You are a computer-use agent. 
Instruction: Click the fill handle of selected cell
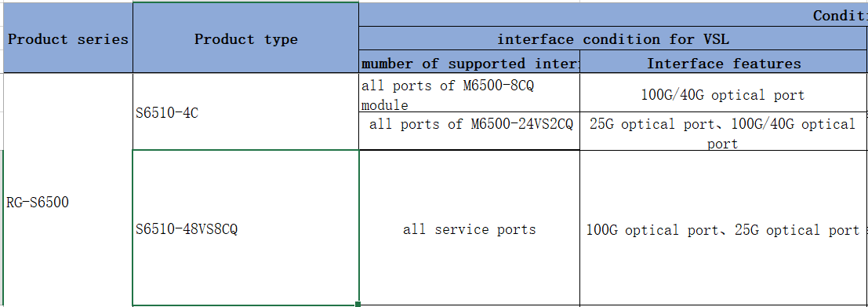click(x=358, y=304)
